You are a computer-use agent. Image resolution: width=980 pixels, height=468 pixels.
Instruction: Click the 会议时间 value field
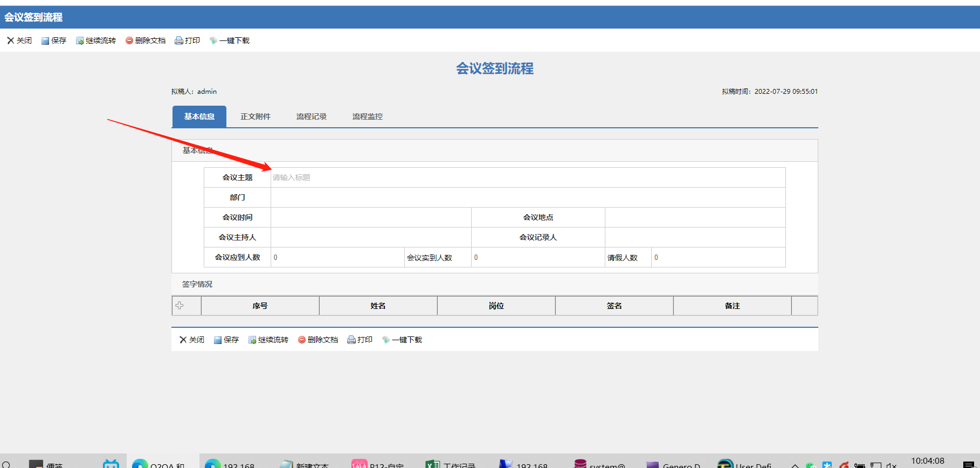coord(371,217)
